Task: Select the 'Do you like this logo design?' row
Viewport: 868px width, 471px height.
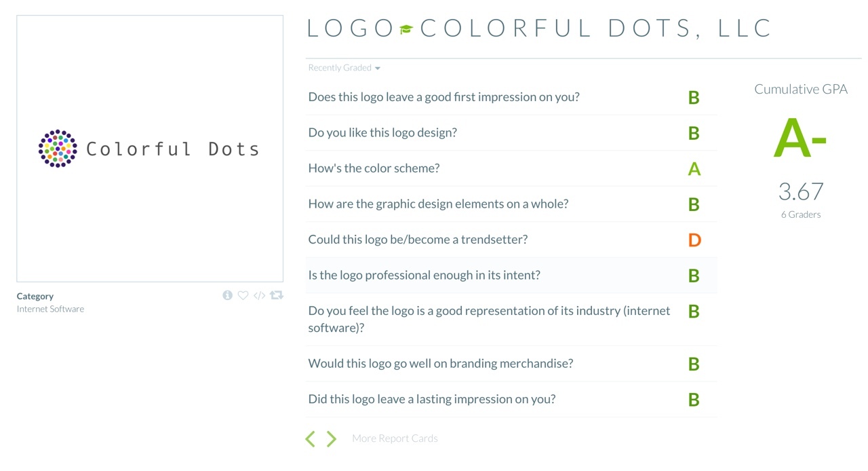Action: click(511, 133)
